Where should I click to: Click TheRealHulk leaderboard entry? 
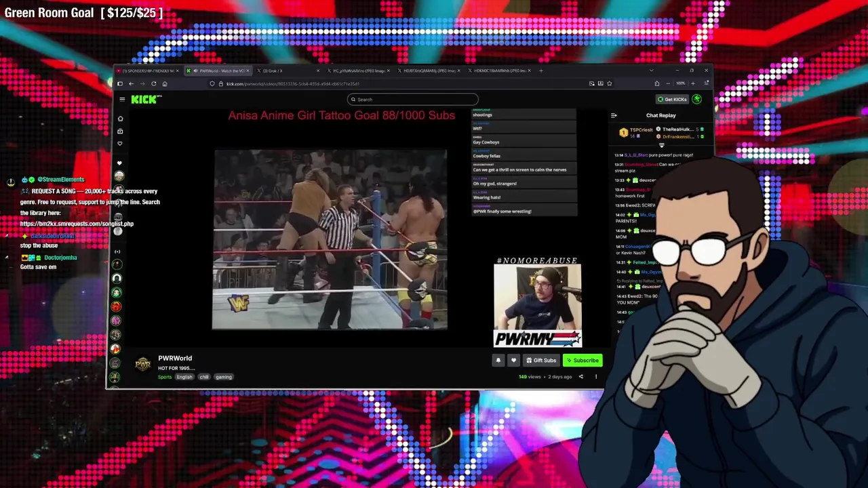coord(679,129)
